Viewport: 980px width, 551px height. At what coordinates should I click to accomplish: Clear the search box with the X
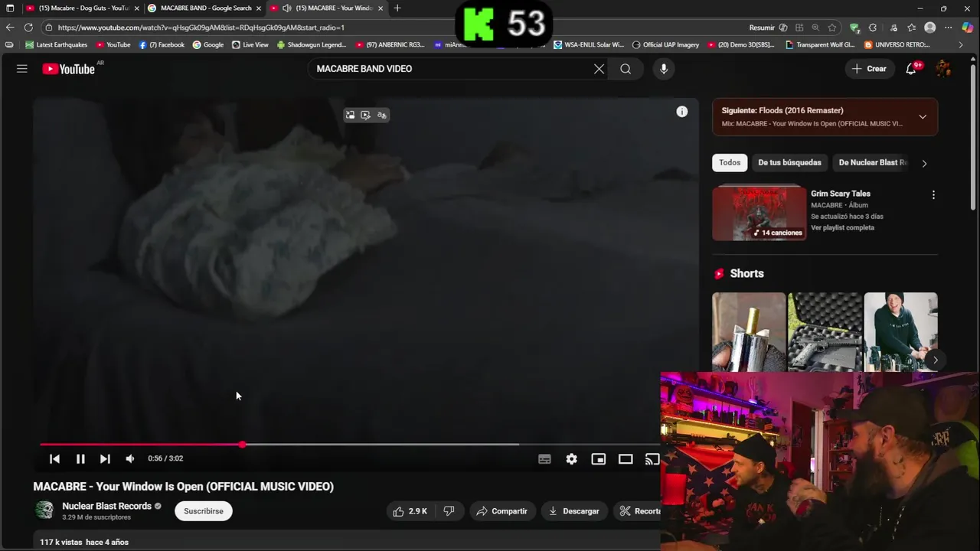(x=599, y=69)
